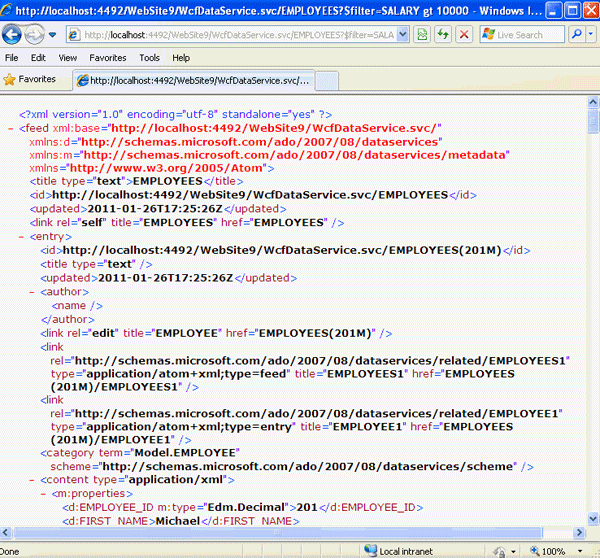Click the feed updated timestamp 2011-01-26T17:25:26Z
This screenshot has width=600, height=558.
pyautogui.click(x=155, y=209)
